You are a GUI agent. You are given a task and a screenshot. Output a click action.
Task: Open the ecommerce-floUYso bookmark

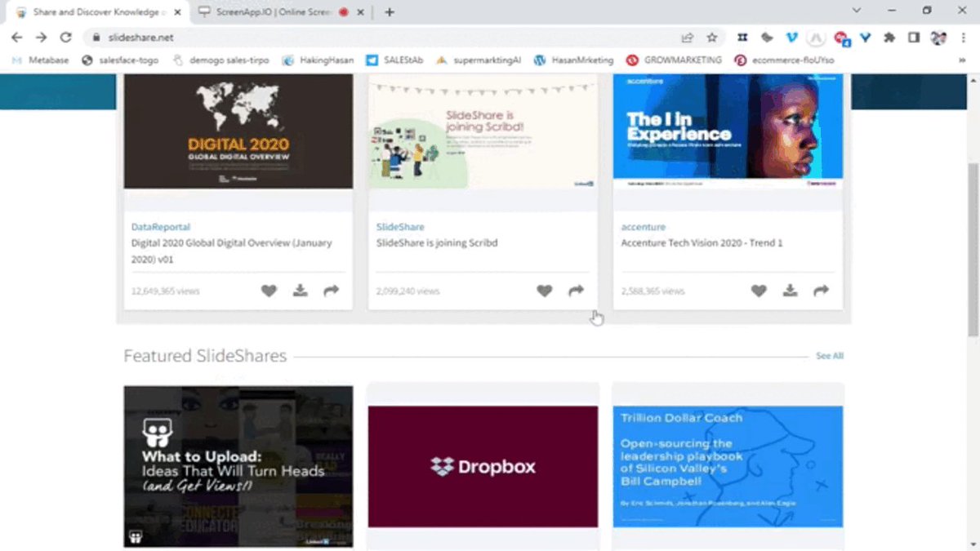click(785, 60)
